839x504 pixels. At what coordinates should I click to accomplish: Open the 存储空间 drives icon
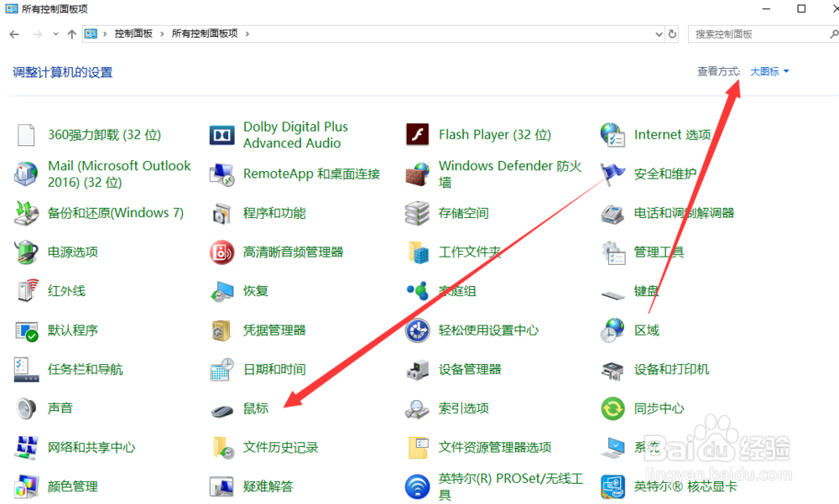(417, 213)
